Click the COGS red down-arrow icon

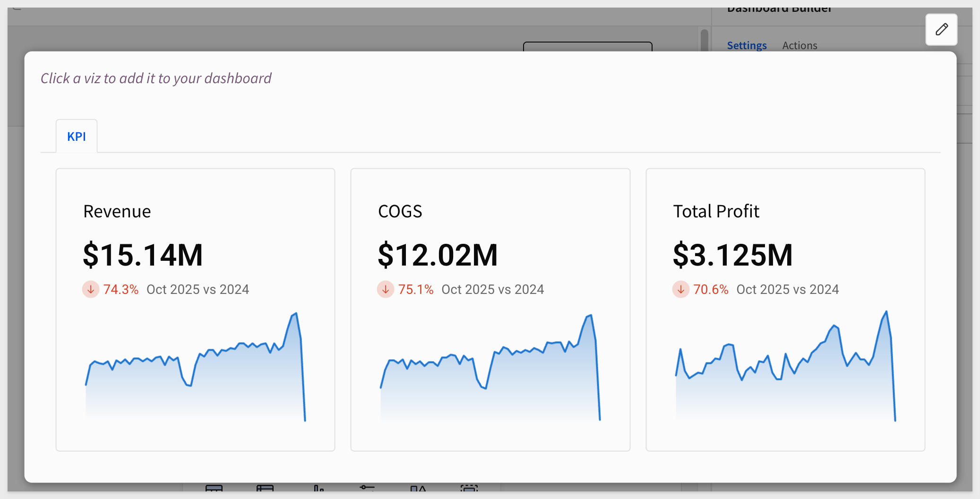coord(386,289)
